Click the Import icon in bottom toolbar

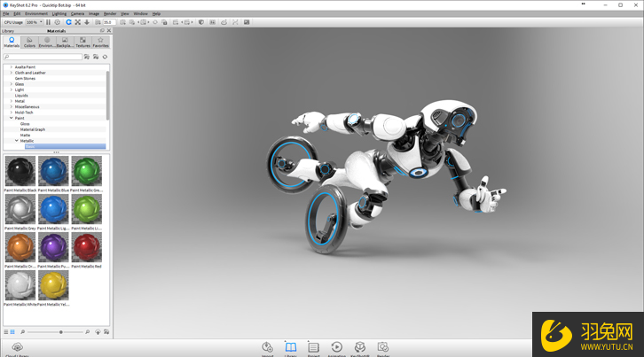[x=267, y=347]
